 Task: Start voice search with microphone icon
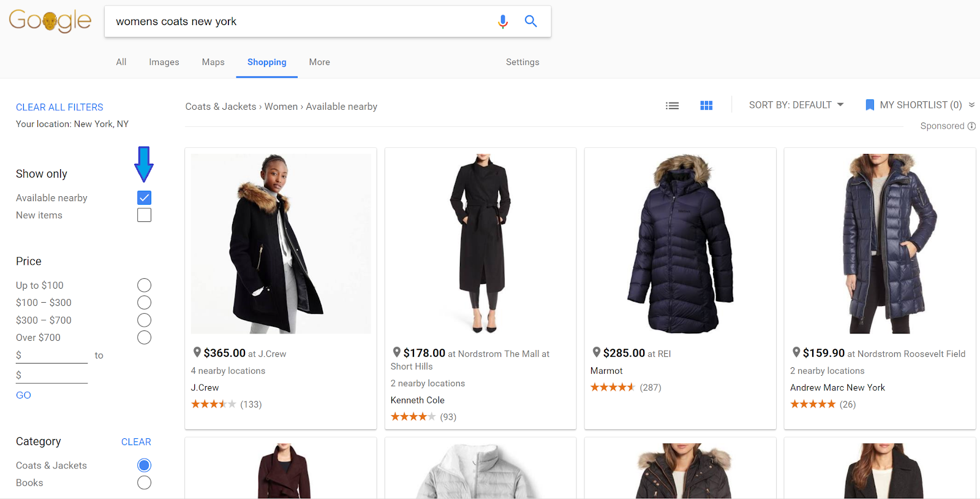503,21
